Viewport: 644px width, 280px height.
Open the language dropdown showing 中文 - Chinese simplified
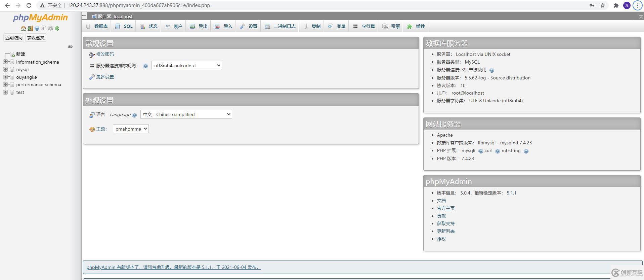[x=186, y=114]
